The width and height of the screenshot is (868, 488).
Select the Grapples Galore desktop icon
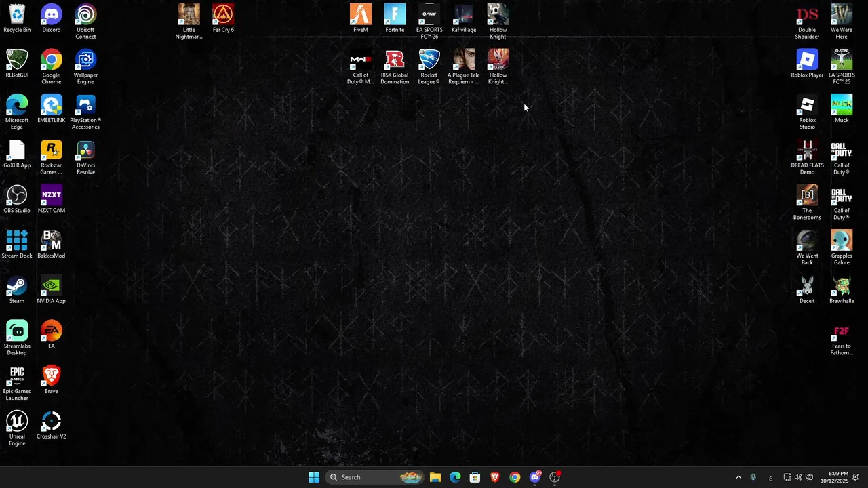point(842,248)
